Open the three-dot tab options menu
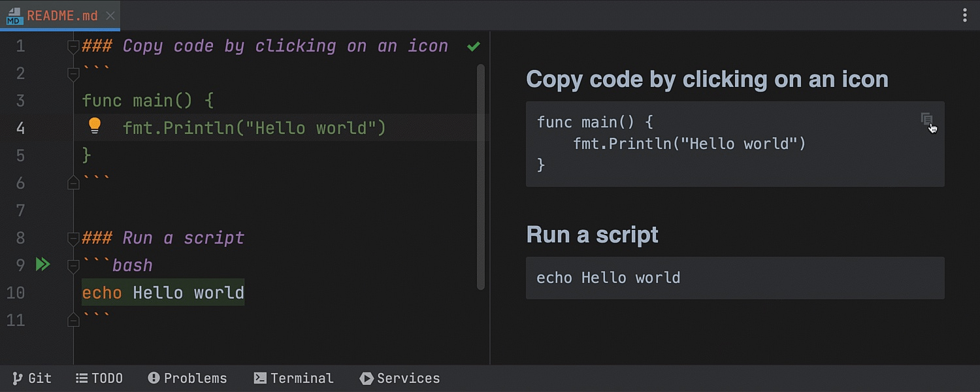 [x=965, y=16]
